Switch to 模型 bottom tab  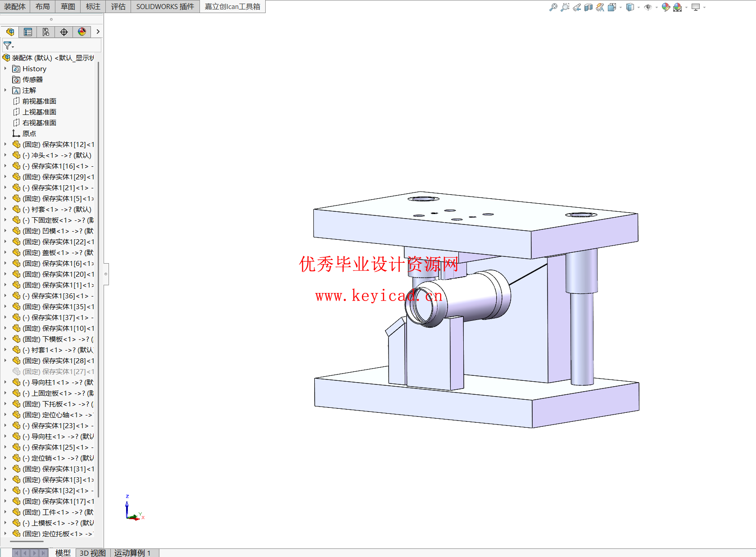coord(63,553)
